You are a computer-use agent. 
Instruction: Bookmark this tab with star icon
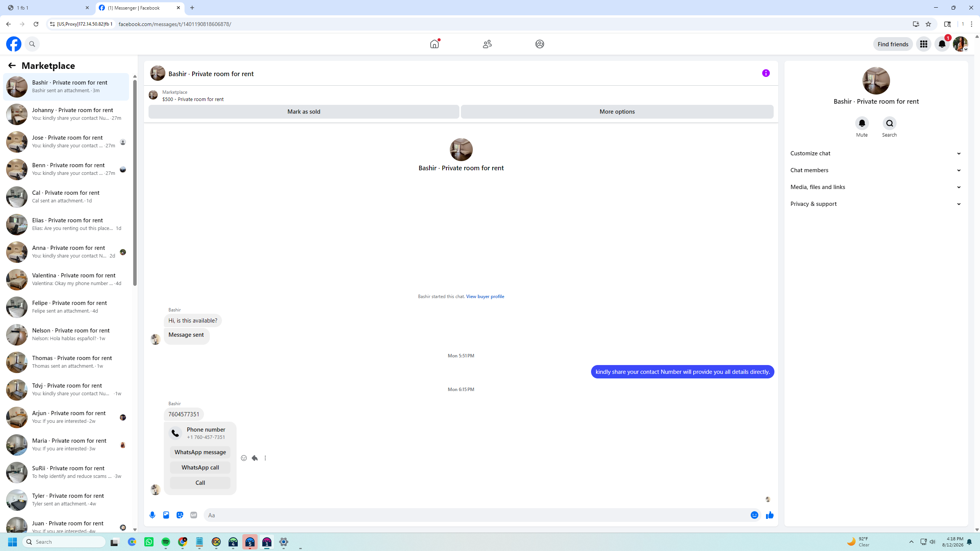coord(928,24)
